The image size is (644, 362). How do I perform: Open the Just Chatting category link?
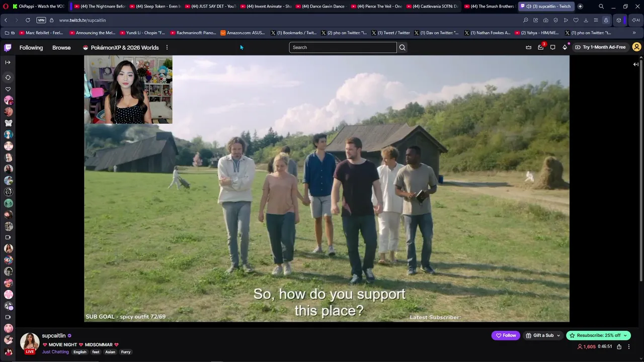[x=55, y=352]
